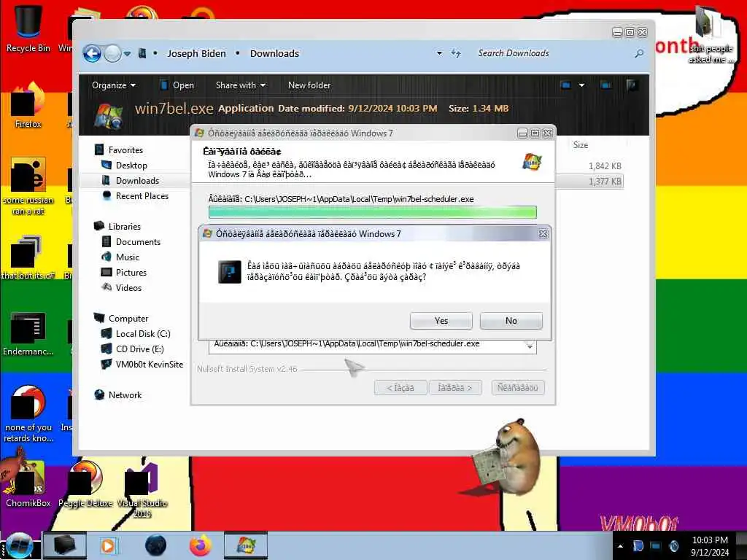Open the Share with menu
The height and width of the screenshot is (560, 747).
pyautogui.click(x=240, y=85)
